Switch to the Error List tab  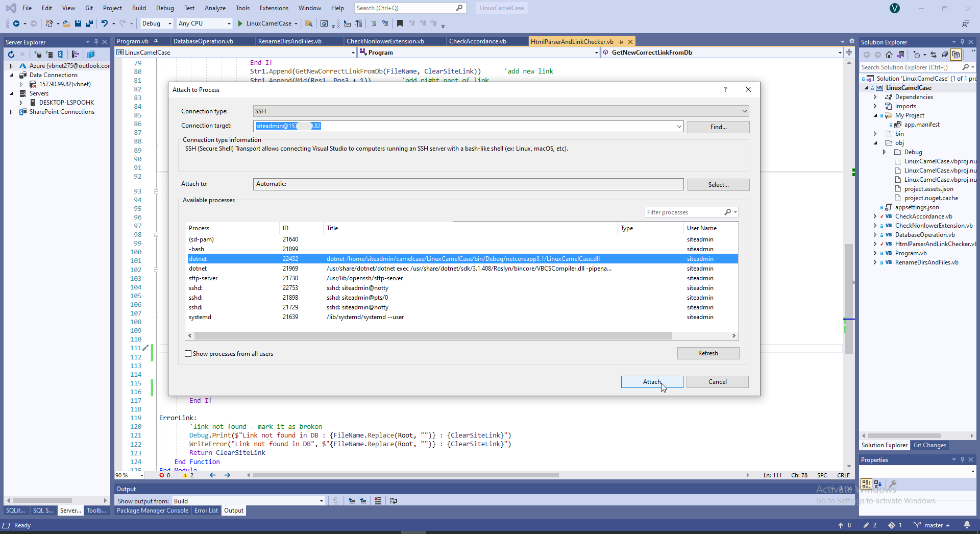206,511
